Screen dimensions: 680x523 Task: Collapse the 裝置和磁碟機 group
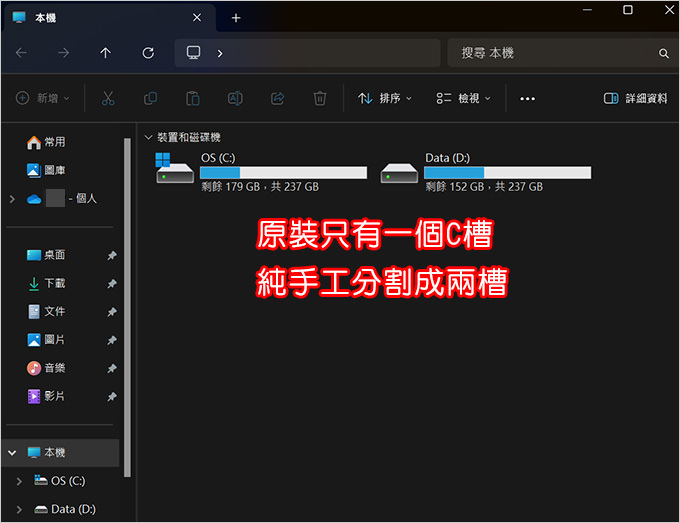pyautogui.click(x=148, y=137)
